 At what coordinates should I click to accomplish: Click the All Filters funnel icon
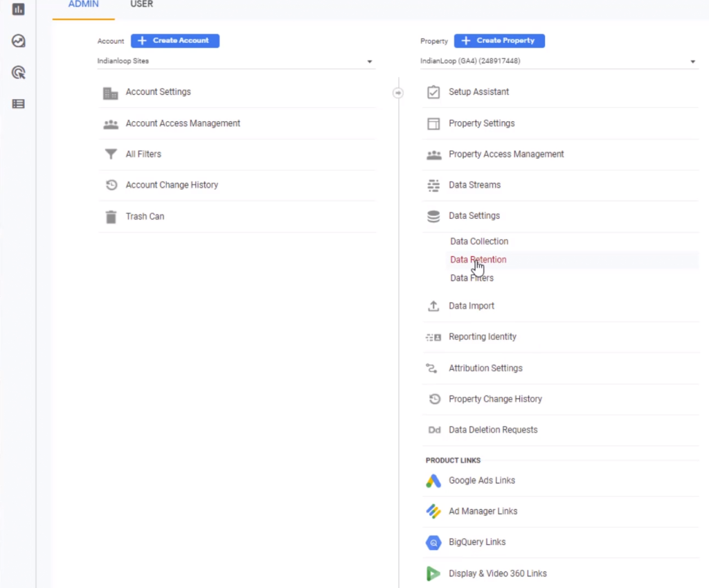point(110,154)
